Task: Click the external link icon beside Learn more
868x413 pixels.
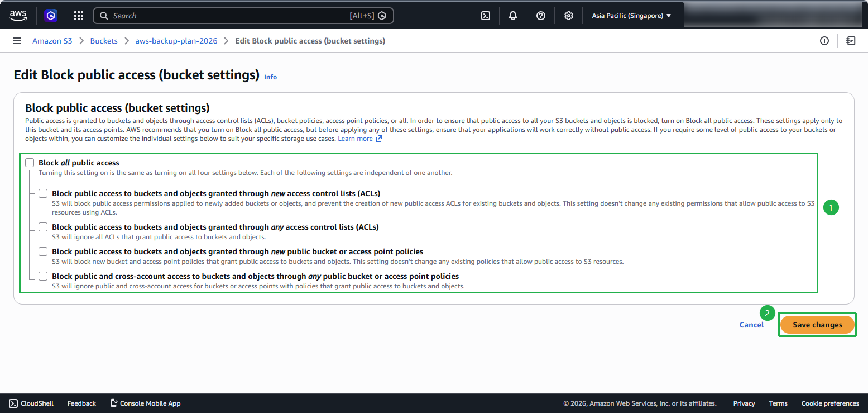Action: tap(379, 139)
